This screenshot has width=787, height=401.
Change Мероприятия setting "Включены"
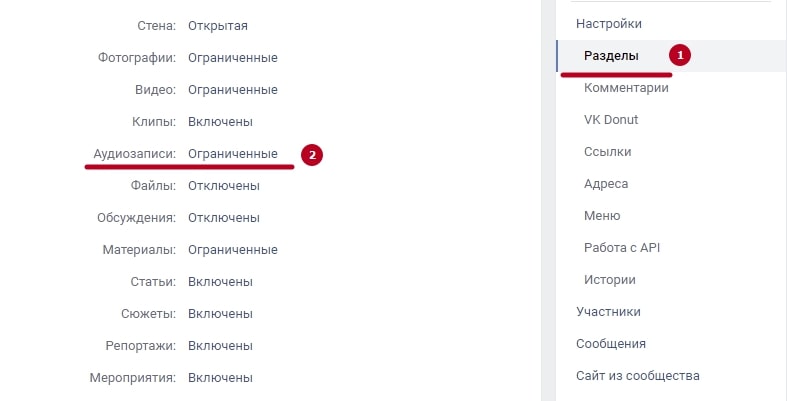pyautogui.click(x=220, y=378)
